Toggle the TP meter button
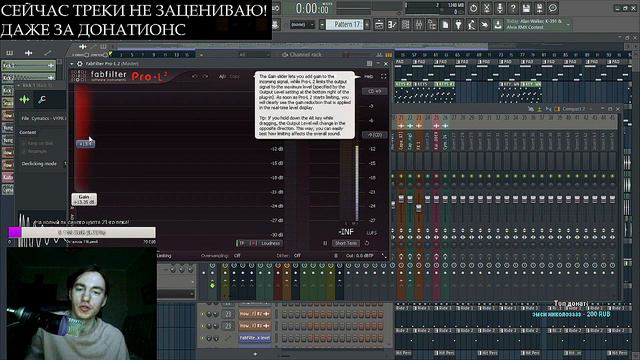The height and width of the screenshot is (360, 640). pos(242,243)
